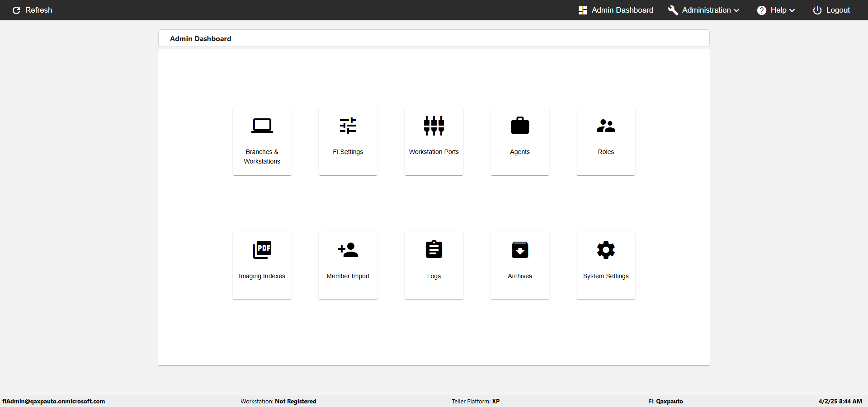Open the 'Branches & Workstations' tile label
This screenshot has width=868, height=407.
pos(262,157)
